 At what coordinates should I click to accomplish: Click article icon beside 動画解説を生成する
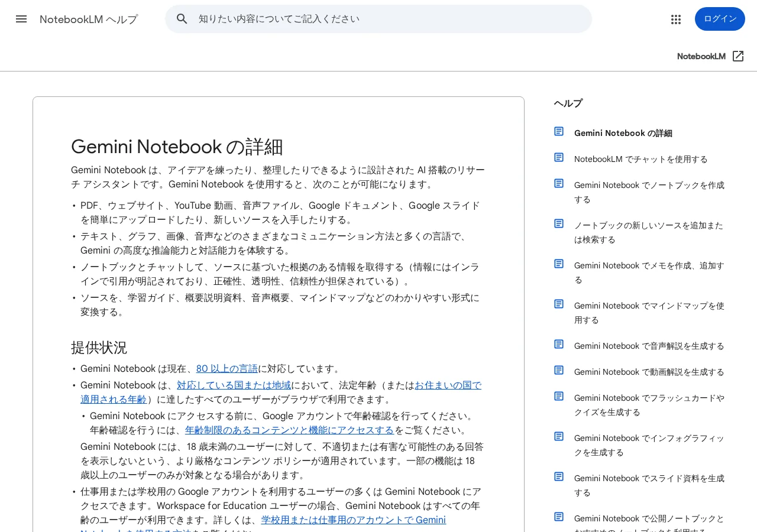(x=559, y=370)
